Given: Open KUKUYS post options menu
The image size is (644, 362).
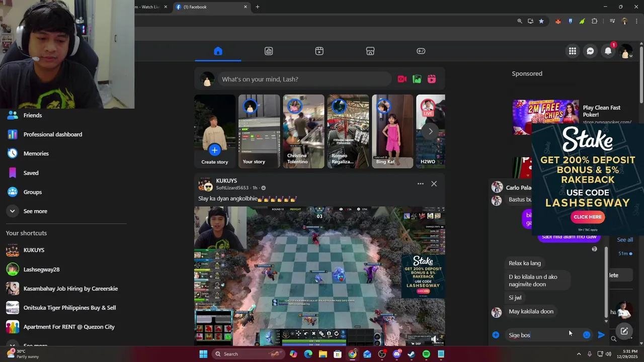Looking at the screenshot, I should click(x=420, y=184).
